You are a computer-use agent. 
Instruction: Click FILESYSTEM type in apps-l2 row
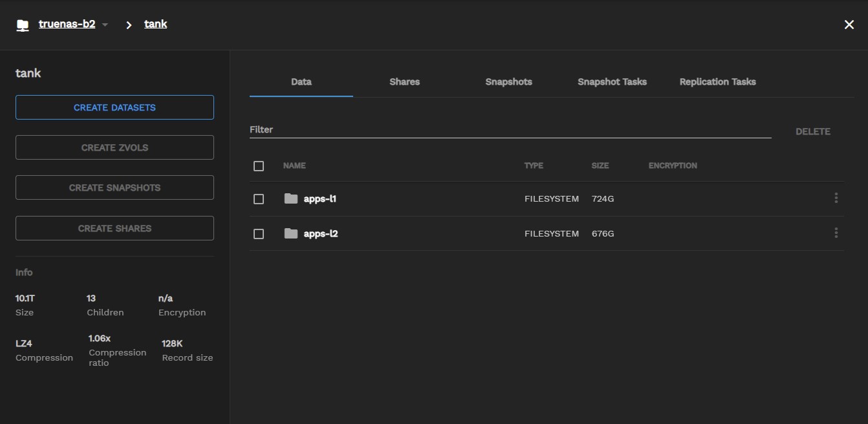click(x=552, y=233)
